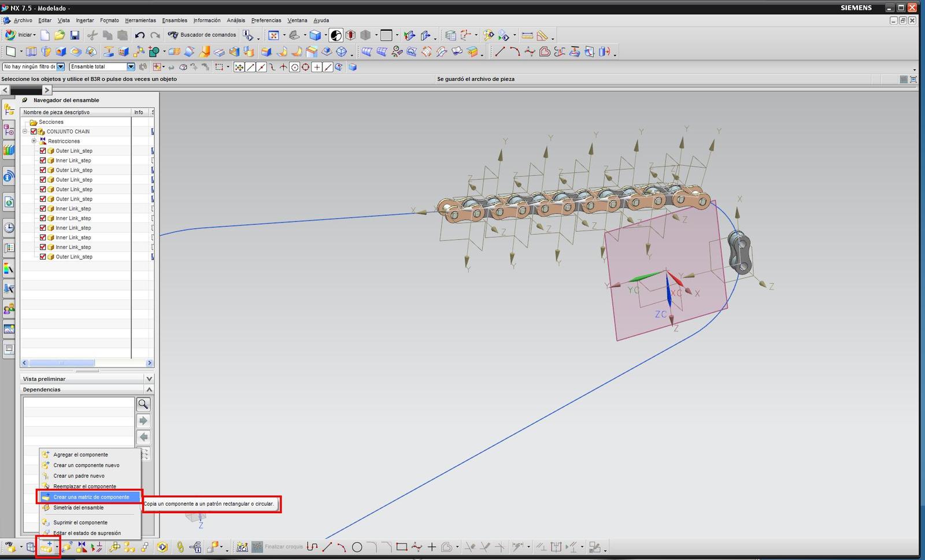Toggle checkbox of last Inner Link_step row

[43, 247]
